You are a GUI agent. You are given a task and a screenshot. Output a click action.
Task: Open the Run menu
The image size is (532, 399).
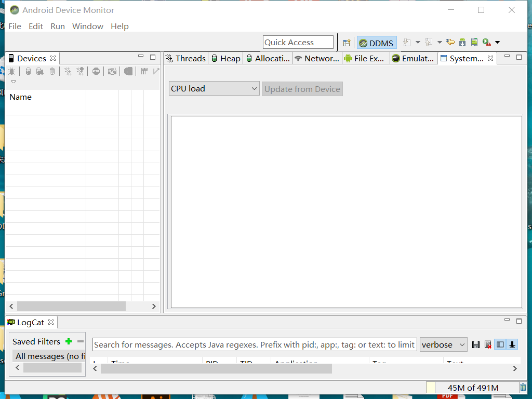pyautogui.click(x=58, y=26)
